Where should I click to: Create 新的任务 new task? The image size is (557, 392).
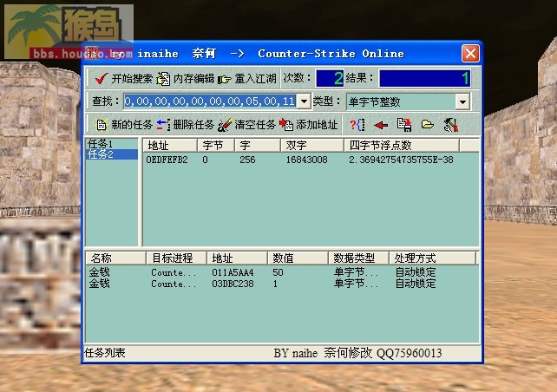coord(124,125)
